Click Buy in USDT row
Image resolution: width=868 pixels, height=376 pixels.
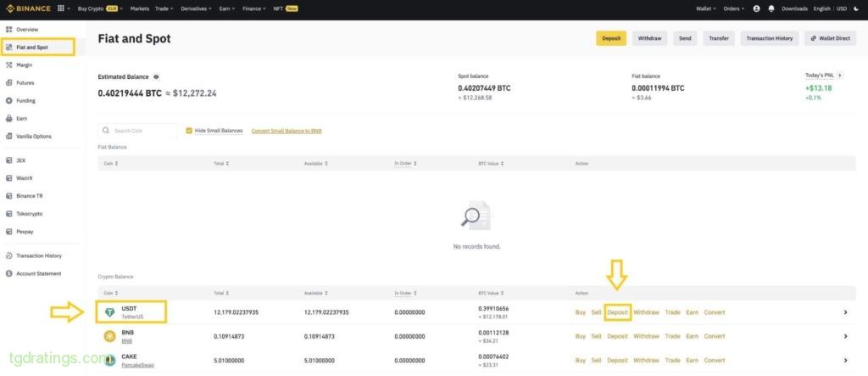580,313
